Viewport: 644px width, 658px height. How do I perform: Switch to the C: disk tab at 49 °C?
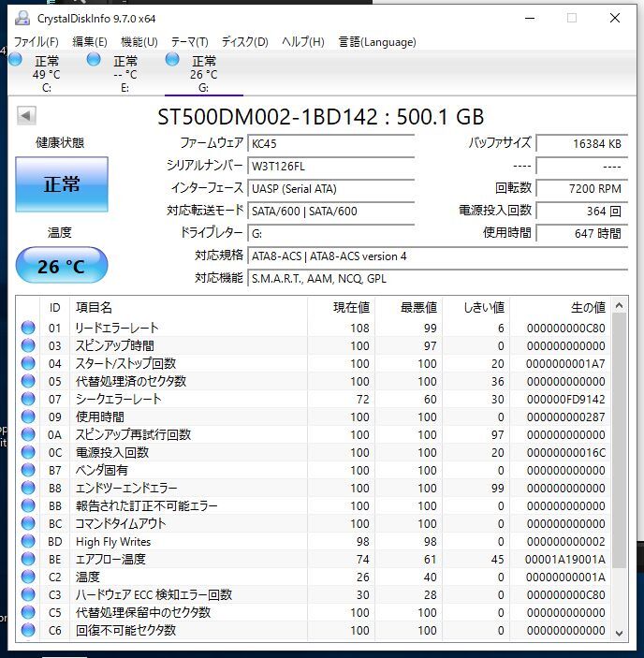tap(47, 74)
